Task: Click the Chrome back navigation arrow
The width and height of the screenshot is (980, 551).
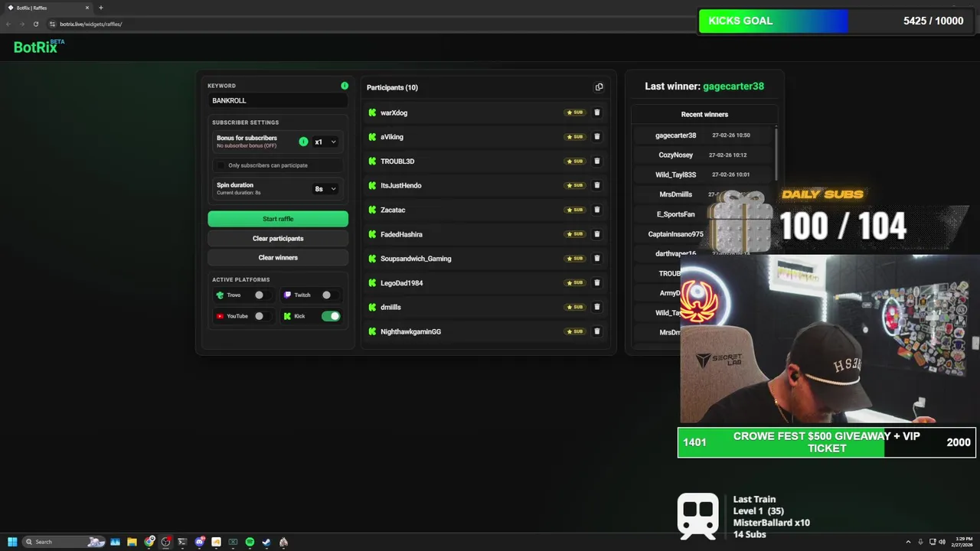Action: (8, 24)
